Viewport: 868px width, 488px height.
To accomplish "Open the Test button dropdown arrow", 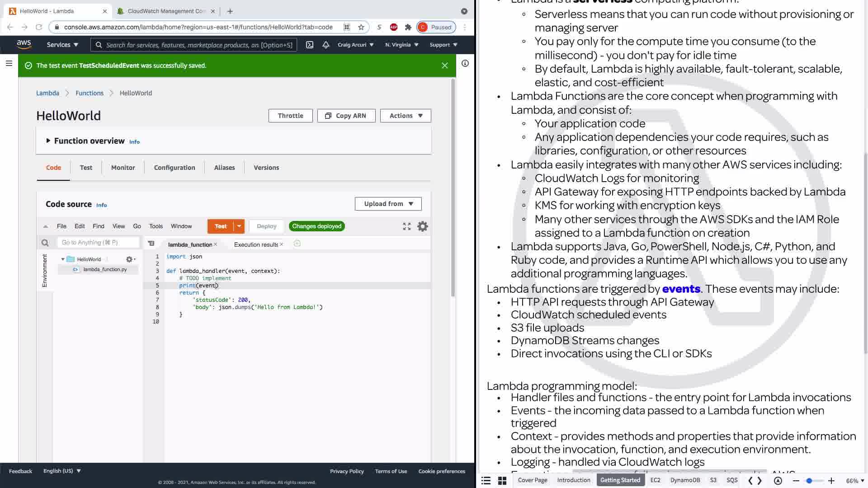I will (x=239, y=226).
